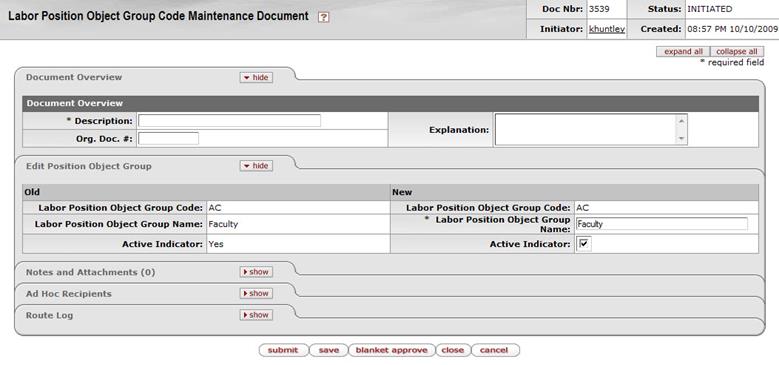Click the Route Log tab title
Image resolution: width=779 pixels, height=365 pixels.
point(49,315)
